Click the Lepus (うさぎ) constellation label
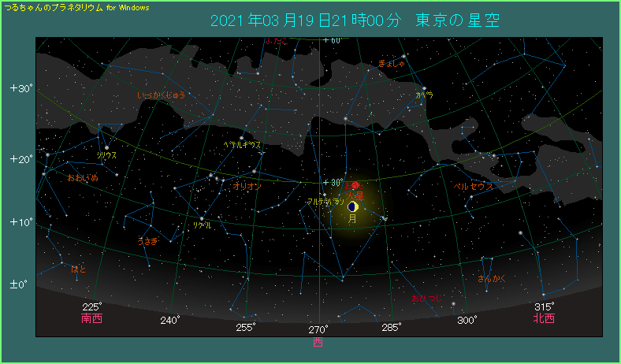621x364 pixels. tap(148, 241)
